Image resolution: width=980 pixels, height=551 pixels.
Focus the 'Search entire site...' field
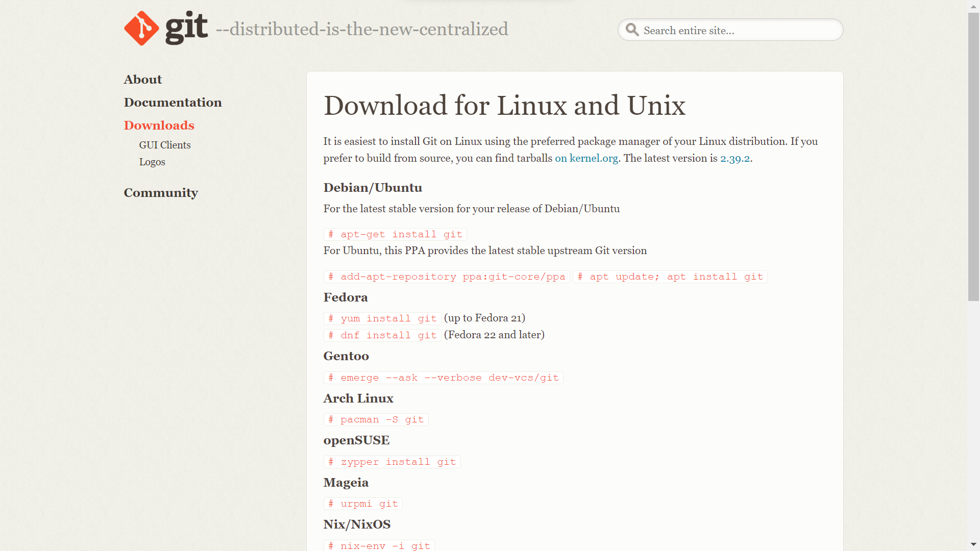[730, 30]
